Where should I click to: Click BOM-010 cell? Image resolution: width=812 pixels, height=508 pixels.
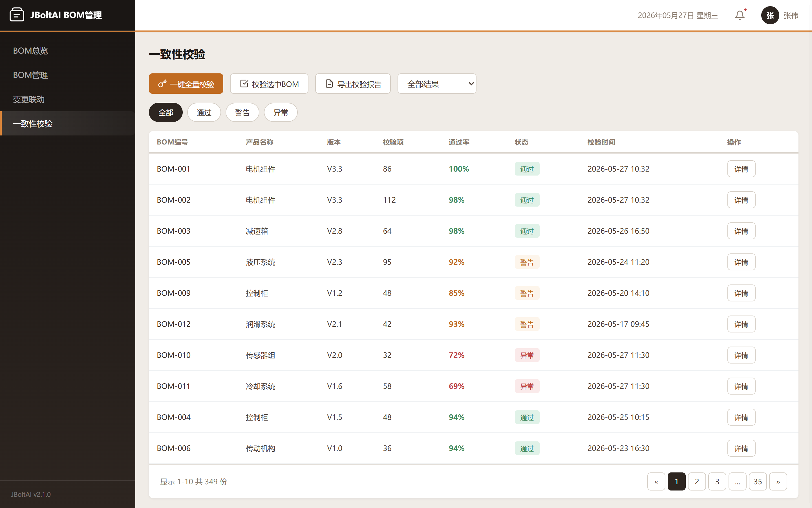173,355
